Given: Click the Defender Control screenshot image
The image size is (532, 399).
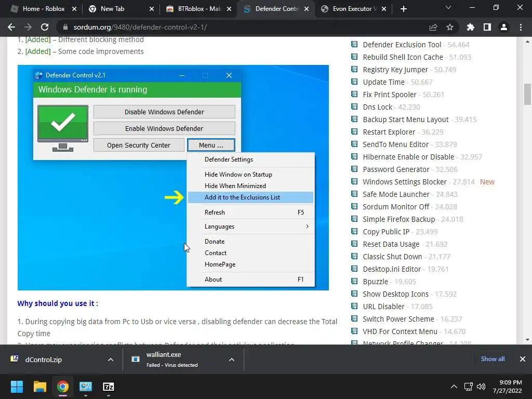Looking at the screenshot, I should click(x=173, y=178).
